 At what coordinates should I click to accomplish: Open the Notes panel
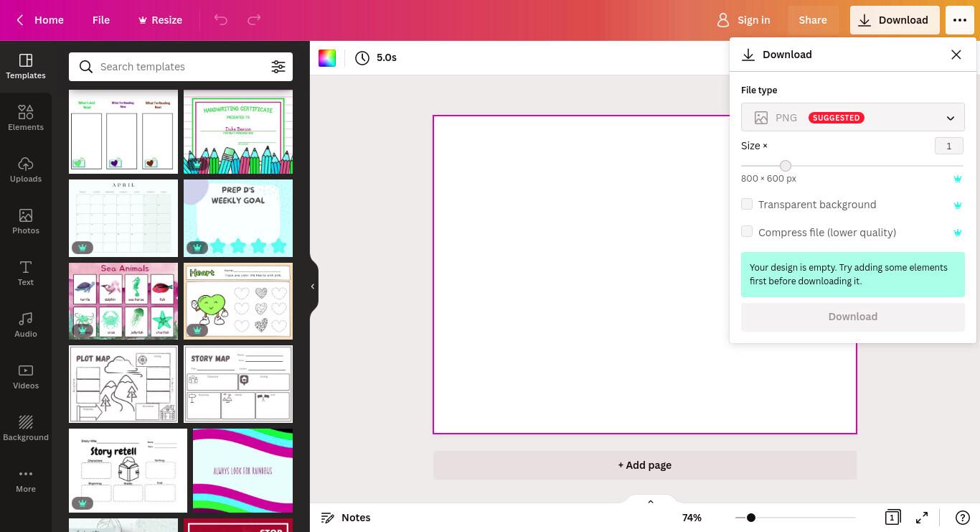346,518
